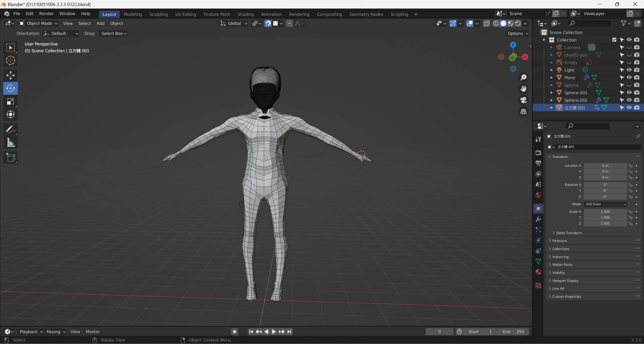Hide the Light object in outliner
The height and width of the screenshot is (344, 644).
(x=629, y=70)
